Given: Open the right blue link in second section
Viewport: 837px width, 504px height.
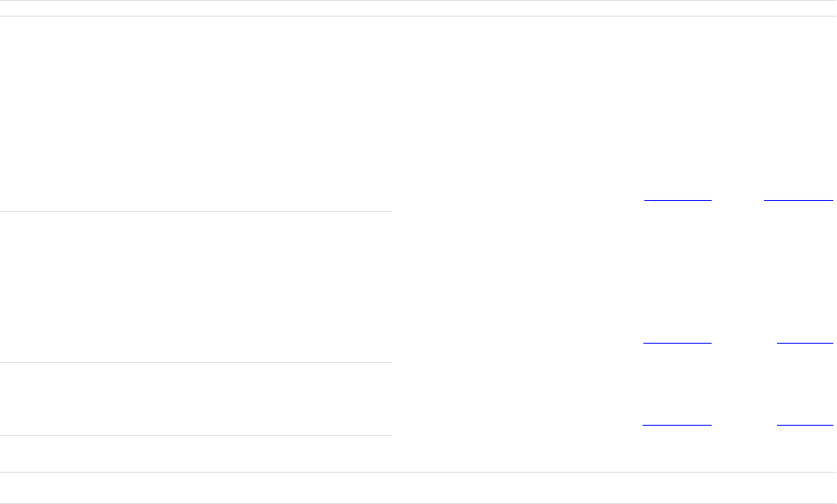Looking at the screenshot, I should tap(805, 343).
